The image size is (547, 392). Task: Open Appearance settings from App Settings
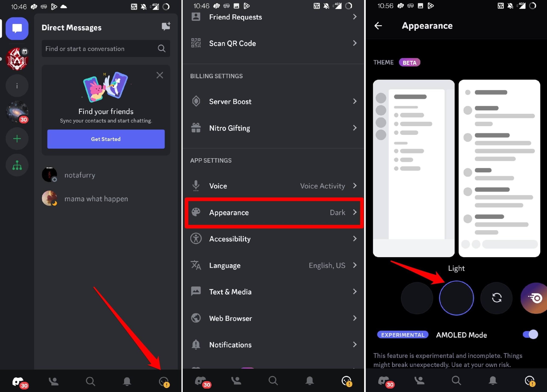coord(273,212)
